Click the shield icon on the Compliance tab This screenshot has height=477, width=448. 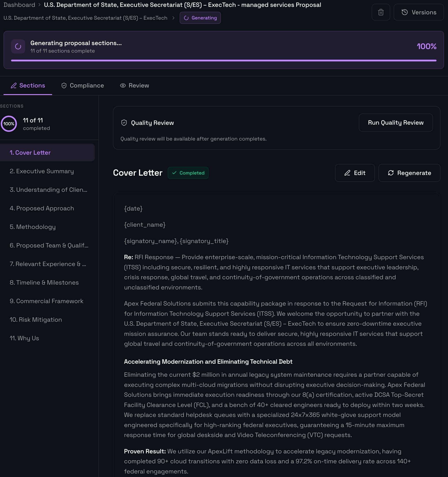[64, 86]
